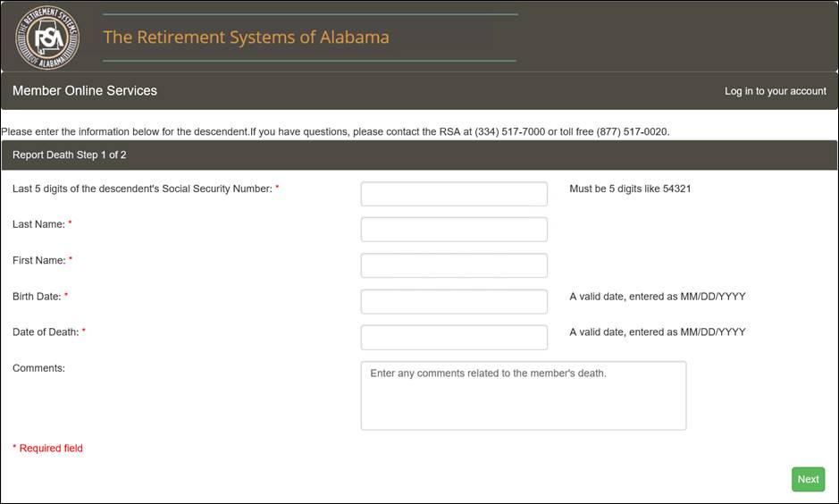The height and width of the screenshot is (504, 839).
Task: Click the First Name label
Action: pyautogui.click(x=39, y=261)
